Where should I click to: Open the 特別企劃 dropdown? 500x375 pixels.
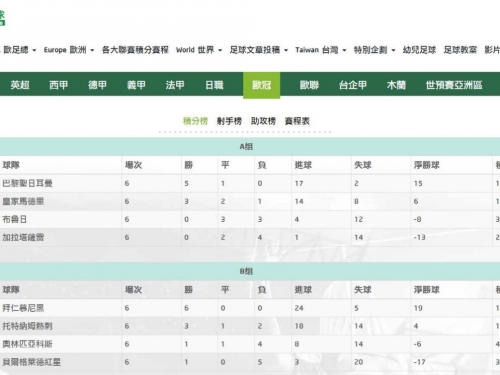374,50
